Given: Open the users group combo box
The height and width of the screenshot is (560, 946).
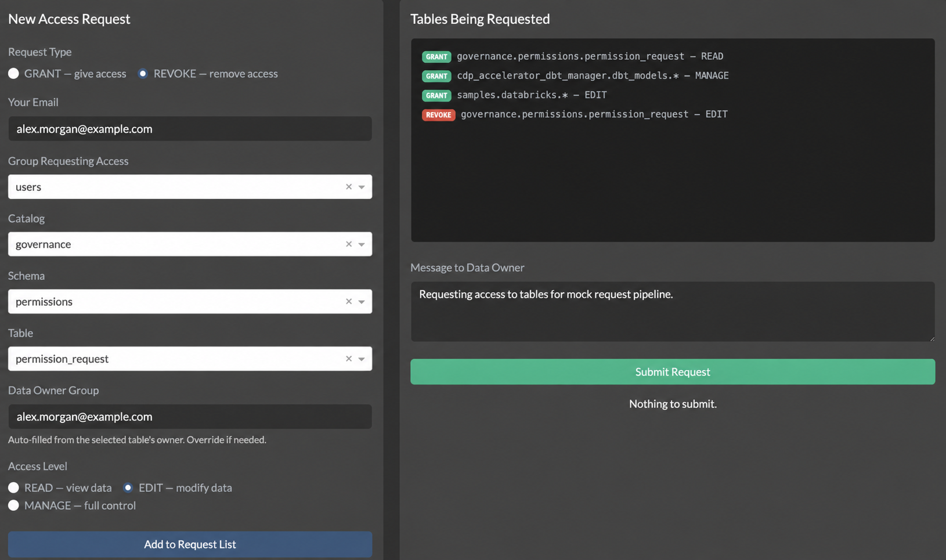Looking at the screenshot, I should pos(190,187).
